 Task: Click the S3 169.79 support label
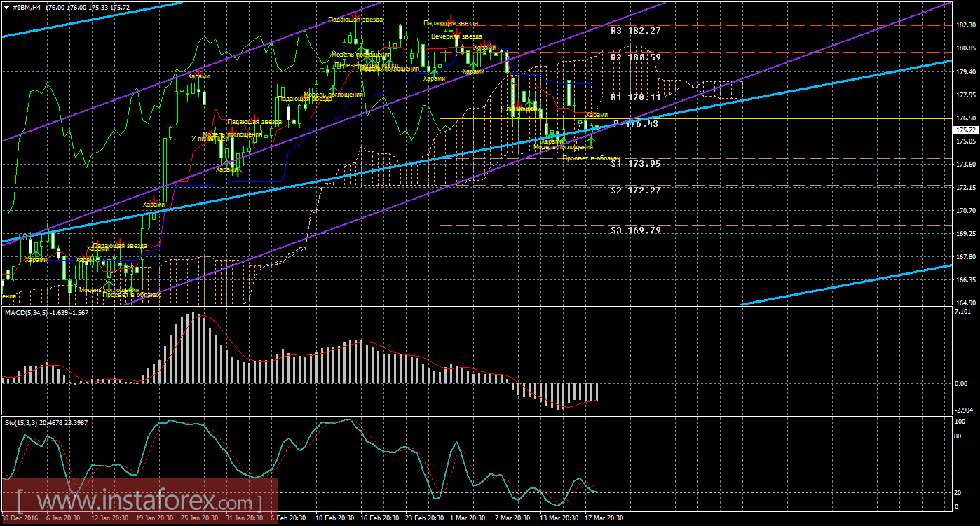[635, 230]
